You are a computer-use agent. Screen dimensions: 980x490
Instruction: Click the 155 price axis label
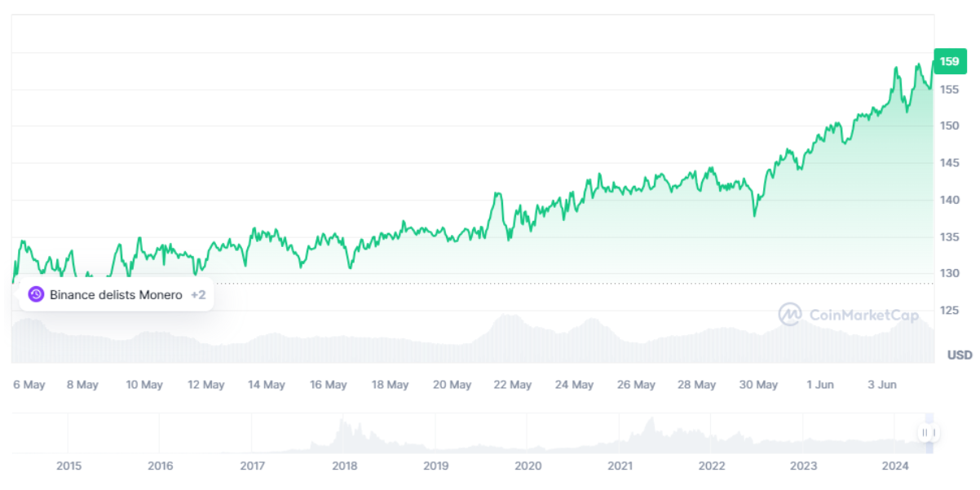click(948, 90)
